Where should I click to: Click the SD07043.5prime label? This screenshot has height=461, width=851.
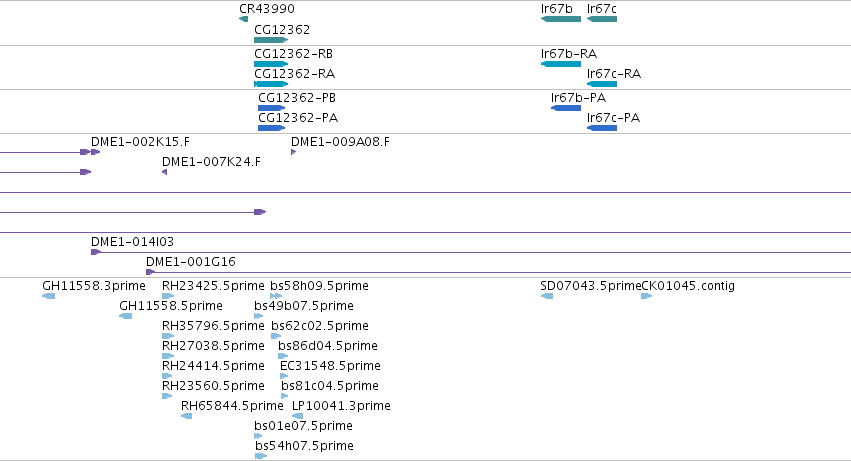coord(590,286)
